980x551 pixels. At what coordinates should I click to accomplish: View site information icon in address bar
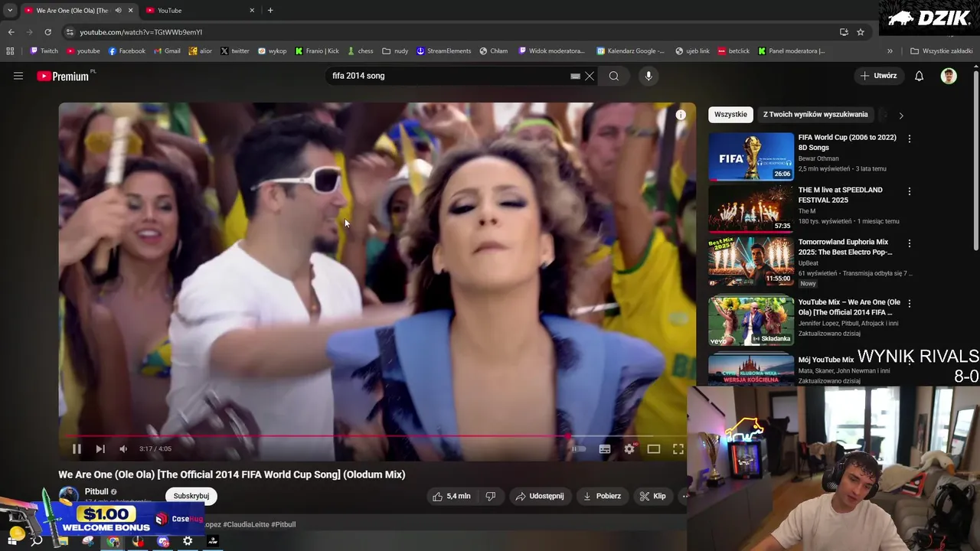pyautogui.click(x=70, y=32)
